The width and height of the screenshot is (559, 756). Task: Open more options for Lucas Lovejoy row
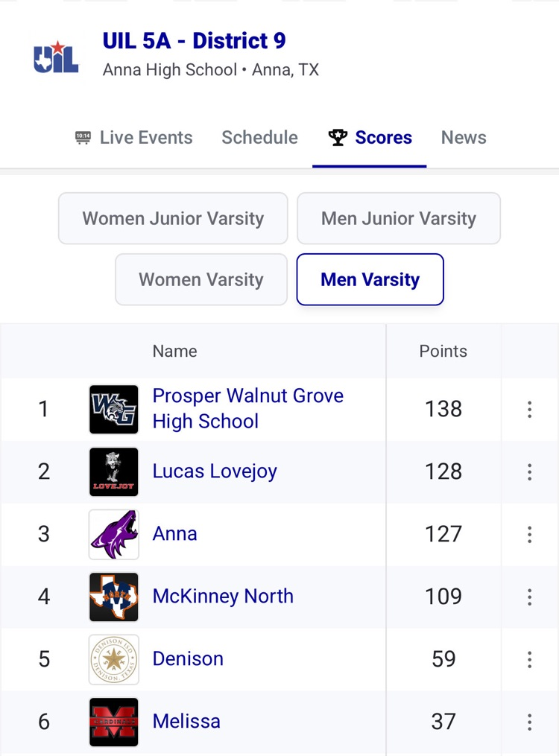[529, 471]
